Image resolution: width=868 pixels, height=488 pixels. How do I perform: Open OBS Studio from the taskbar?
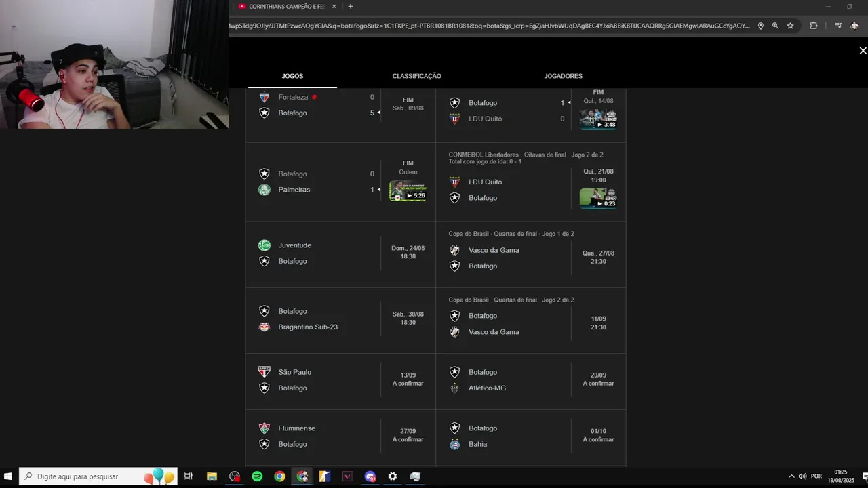(x=235, y=476)
